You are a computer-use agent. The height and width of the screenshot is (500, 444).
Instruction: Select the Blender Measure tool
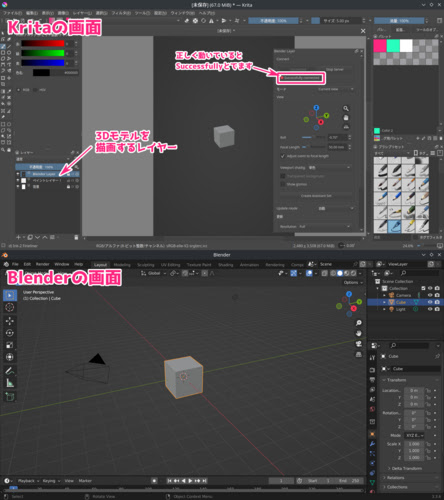click(x=10, y=383)
